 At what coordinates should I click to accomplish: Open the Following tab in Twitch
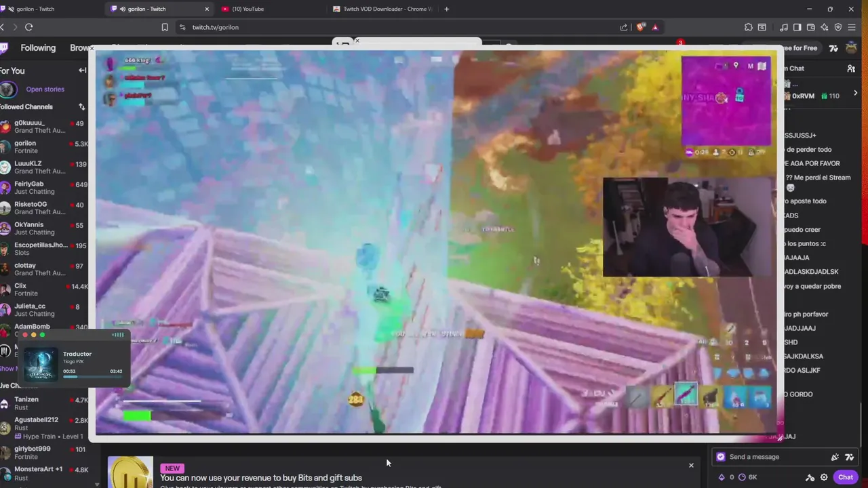click(x=38, y=48)
